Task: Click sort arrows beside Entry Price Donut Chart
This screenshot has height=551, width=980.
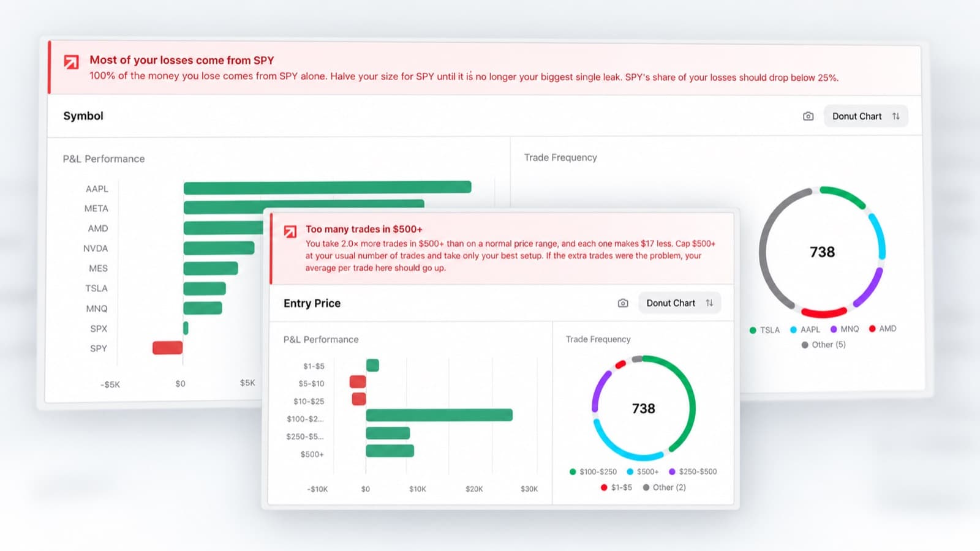Action: pos(709,303)
